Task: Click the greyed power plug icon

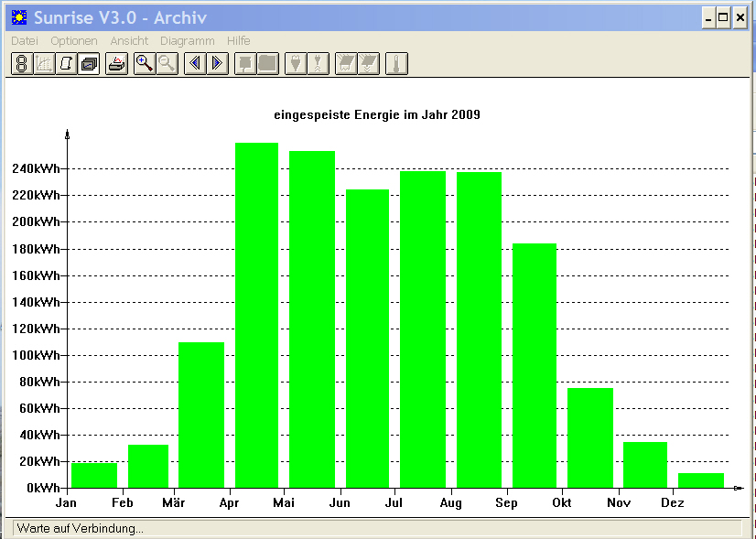Action: (296, 64)
